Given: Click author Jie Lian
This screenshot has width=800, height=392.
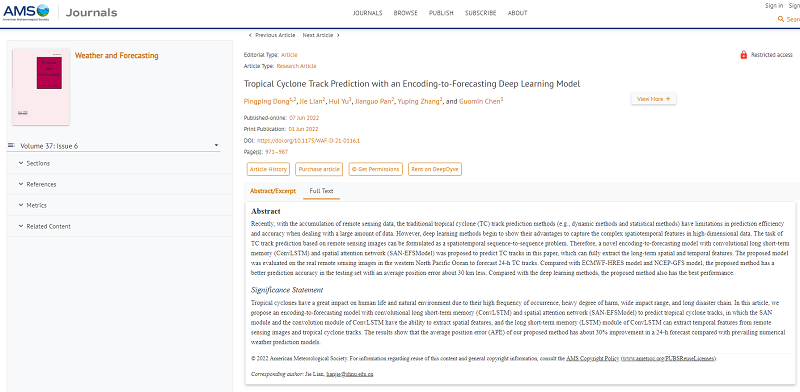Looking at the screenshot, I should pyautogui.click(x=312, y=101).
